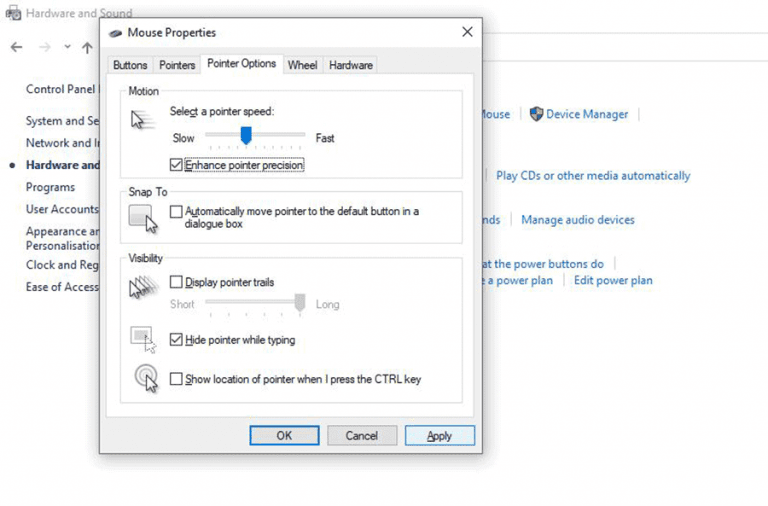Go to the Hardware tab
Viewport: 768px width, 506px height.
click(x=351, y=65)
